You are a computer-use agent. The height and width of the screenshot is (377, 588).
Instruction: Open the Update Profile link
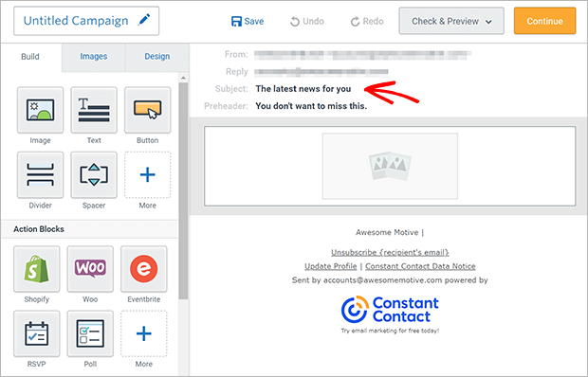point(330,266)
